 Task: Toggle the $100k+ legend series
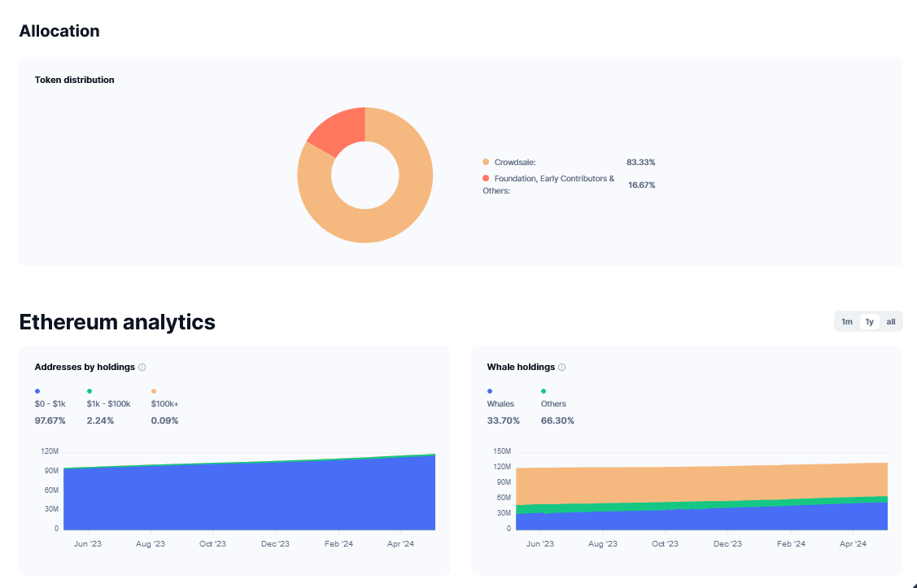[164, 404]
